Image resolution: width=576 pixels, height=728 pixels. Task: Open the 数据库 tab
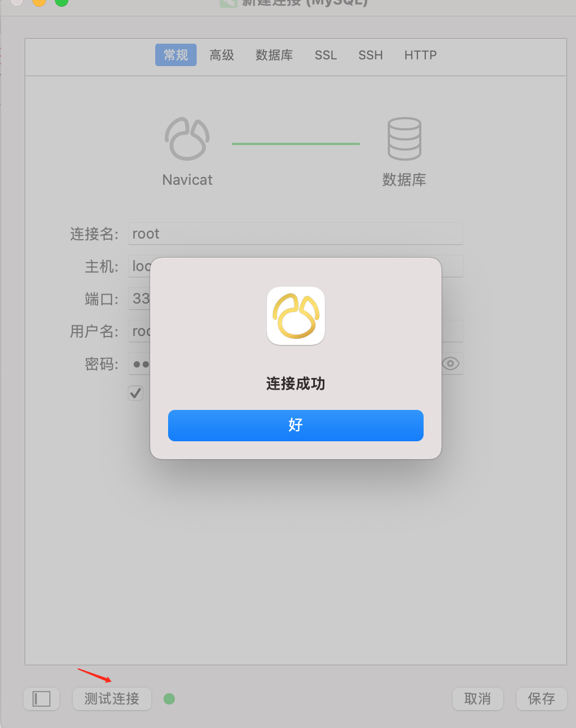click(x=274, y=55)
